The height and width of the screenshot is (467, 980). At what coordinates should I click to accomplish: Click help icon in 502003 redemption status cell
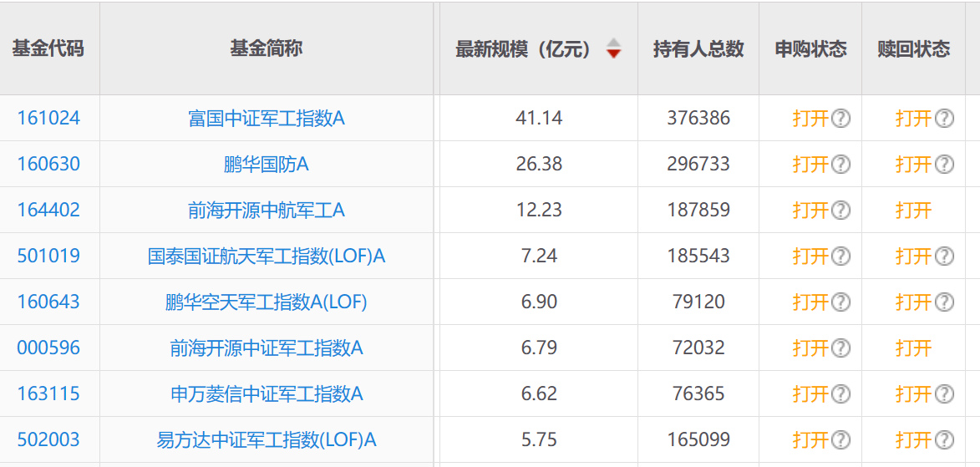(x=944, y=440)
